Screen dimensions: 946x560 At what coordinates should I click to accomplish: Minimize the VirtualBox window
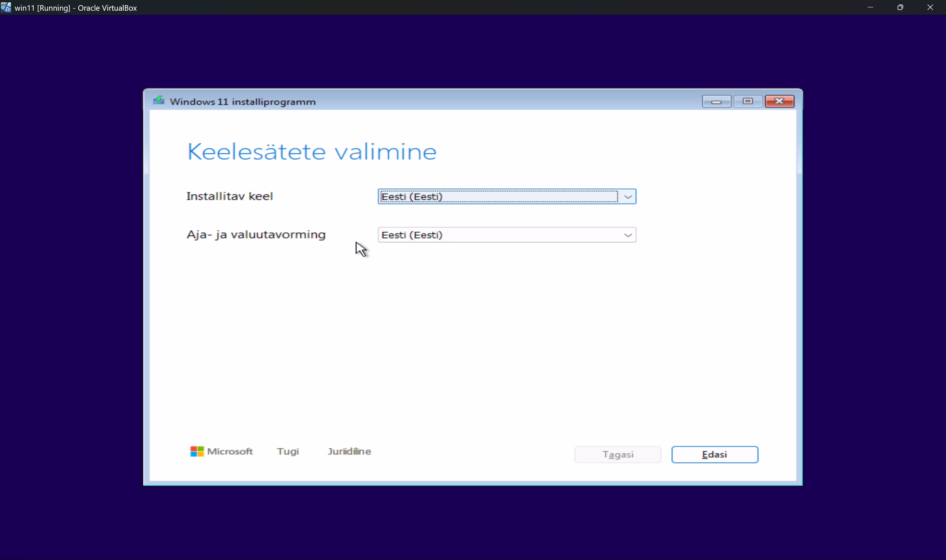[x=870, y=7]
